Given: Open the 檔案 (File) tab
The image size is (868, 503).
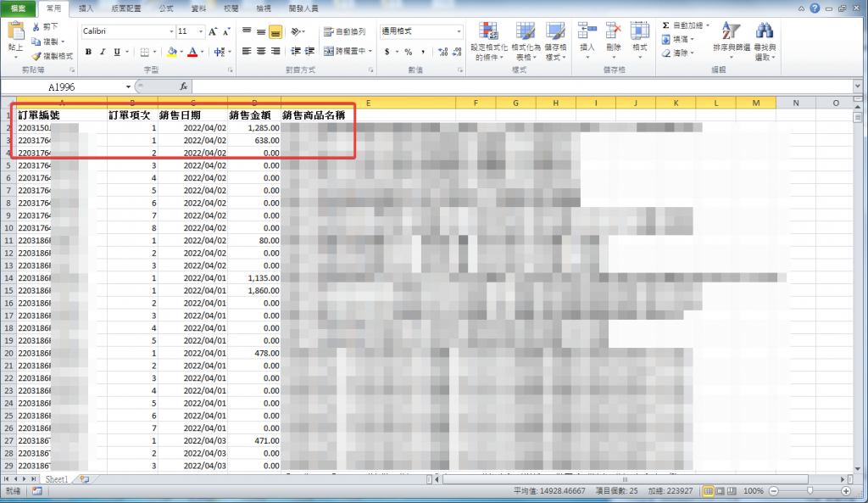Looking at the screenshot, I should tap(18, 8).
